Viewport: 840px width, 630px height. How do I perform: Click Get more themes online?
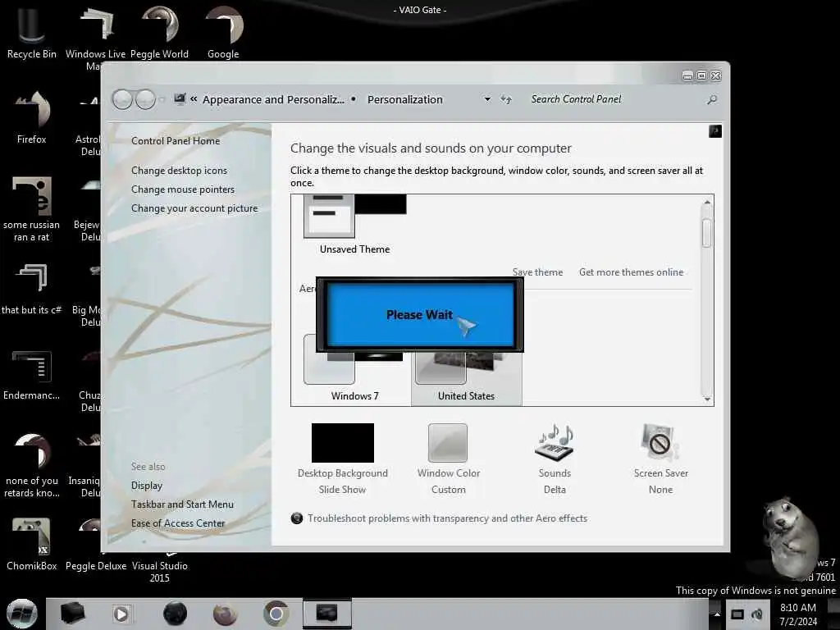(x=631, y=272)
